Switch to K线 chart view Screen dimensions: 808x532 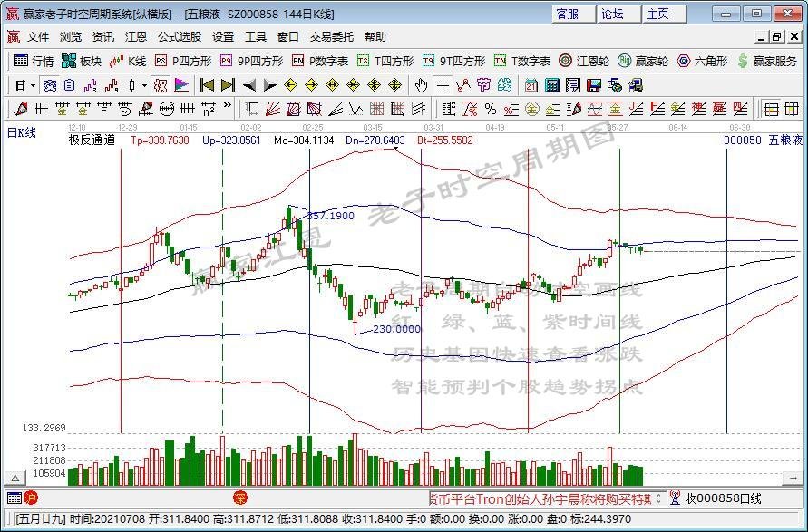[128, 62]
